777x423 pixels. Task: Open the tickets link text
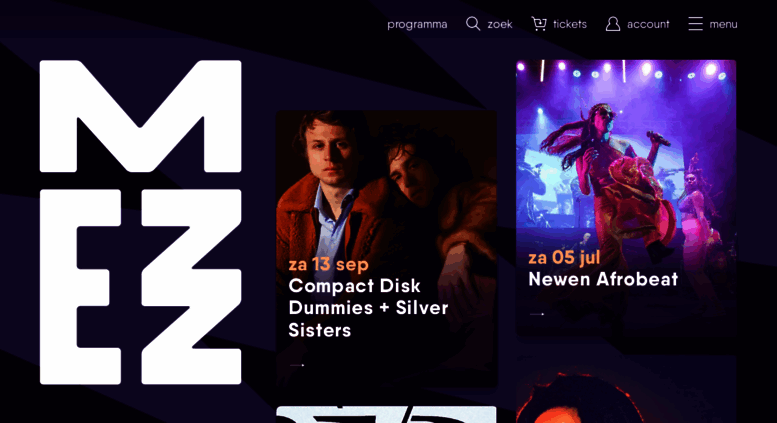click(570, 24)
